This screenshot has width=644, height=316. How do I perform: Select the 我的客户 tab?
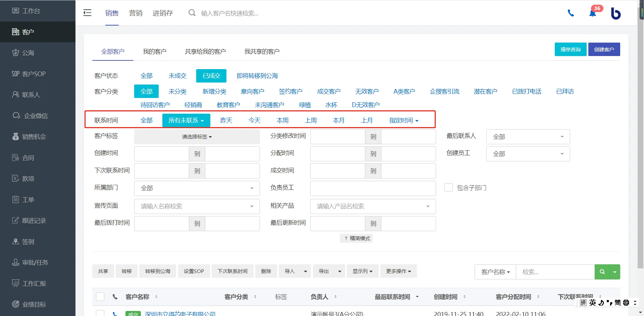(x=155, y=51)
